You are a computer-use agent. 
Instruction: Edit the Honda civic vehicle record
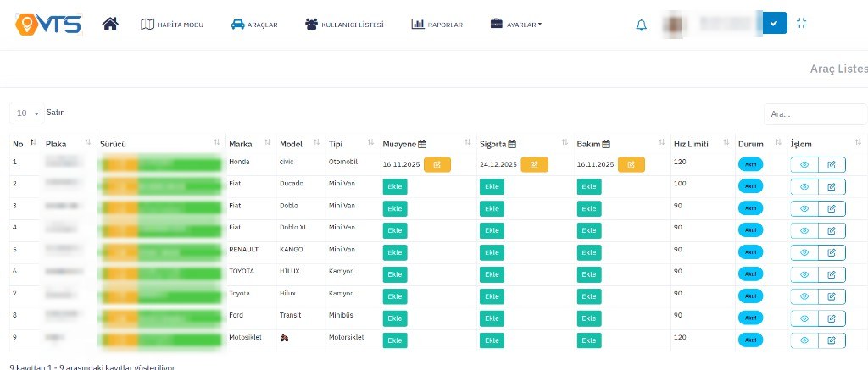pos(832,165)
